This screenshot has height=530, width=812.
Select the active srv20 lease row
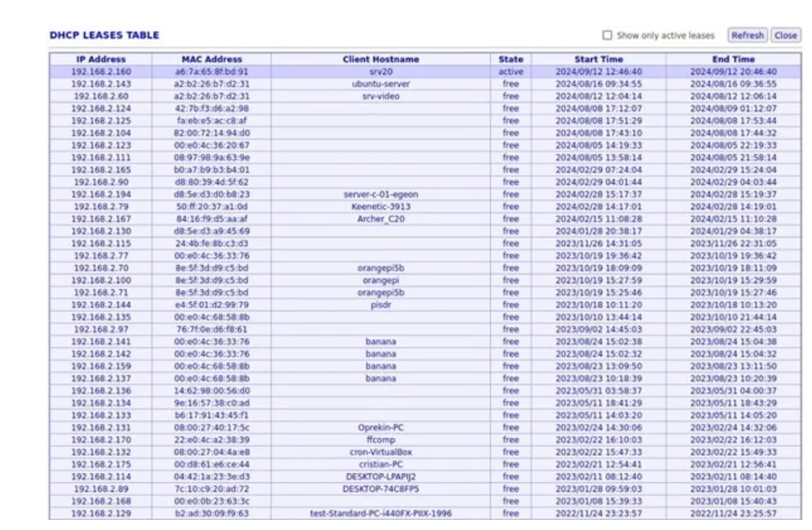[381, 72]
